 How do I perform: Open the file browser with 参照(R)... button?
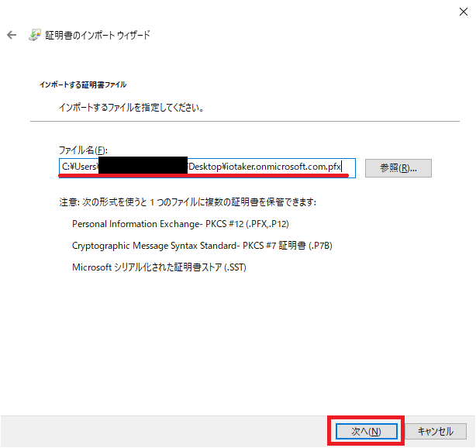[x=398, y=168]
